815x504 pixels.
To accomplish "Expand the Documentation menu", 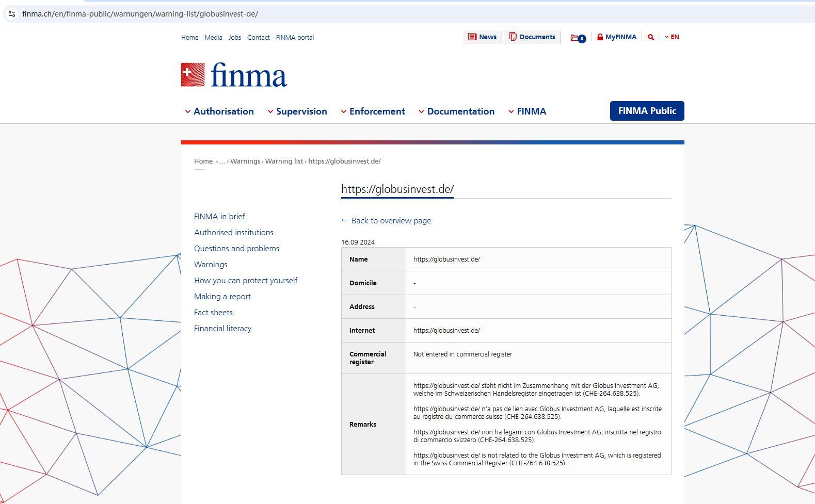I will [x=456, y=111].
